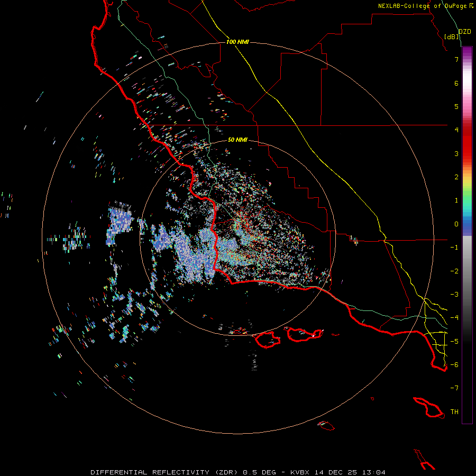Click the DIFFERENTIAL REFLECTIVITY (ZDR) title text
Screen dimensions: 476x476
tap(165, 472)
